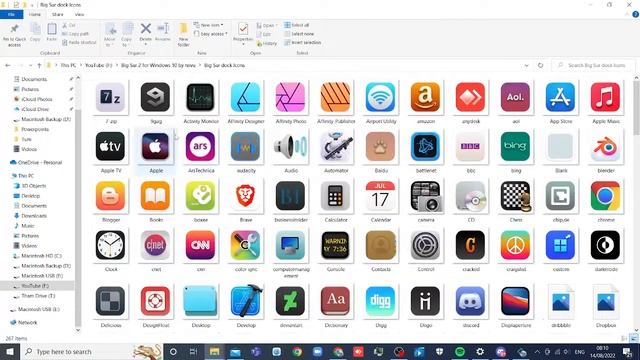This screenshot has width=640, height=360.
Task: Select the Dictionary icon file
Action: tap(336, 307)
